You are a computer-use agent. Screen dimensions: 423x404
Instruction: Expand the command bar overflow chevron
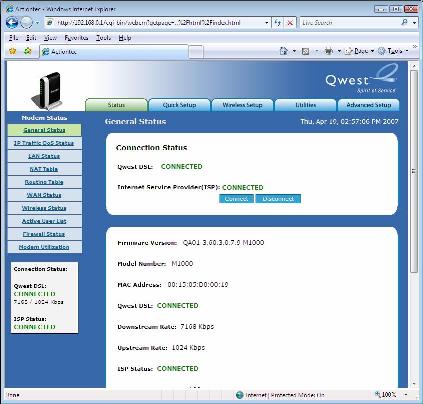(x=415, y=47)
